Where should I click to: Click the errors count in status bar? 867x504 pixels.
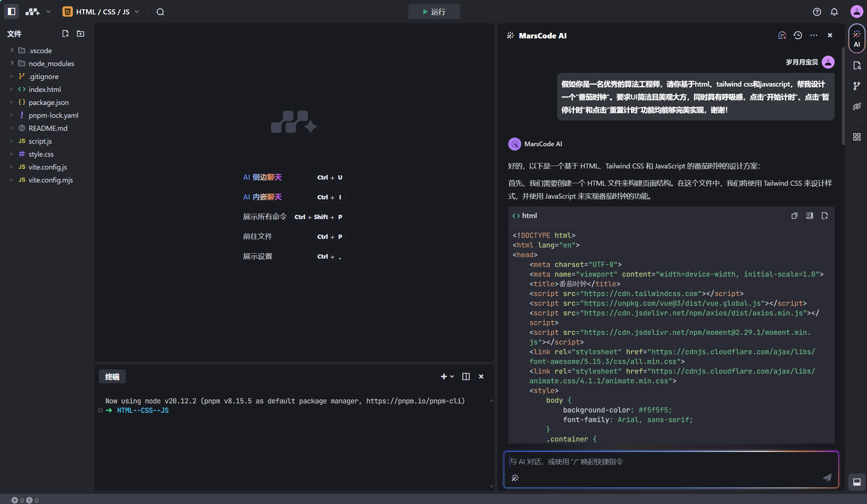click(x=17, y=500)
